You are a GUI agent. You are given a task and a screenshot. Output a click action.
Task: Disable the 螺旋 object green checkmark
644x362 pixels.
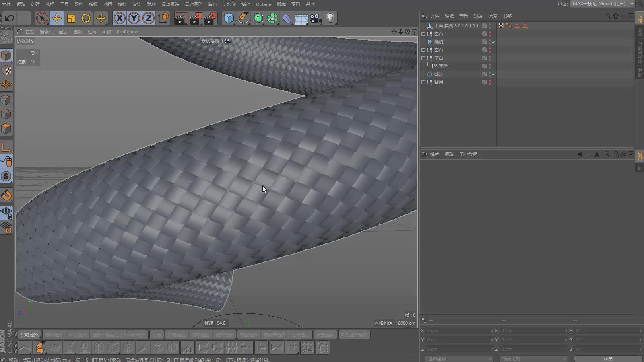494,42
